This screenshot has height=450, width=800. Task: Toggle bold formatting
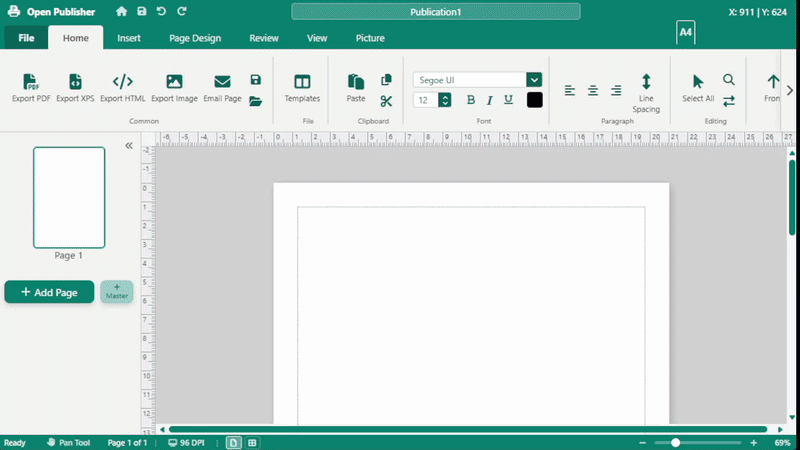[470, 100]
